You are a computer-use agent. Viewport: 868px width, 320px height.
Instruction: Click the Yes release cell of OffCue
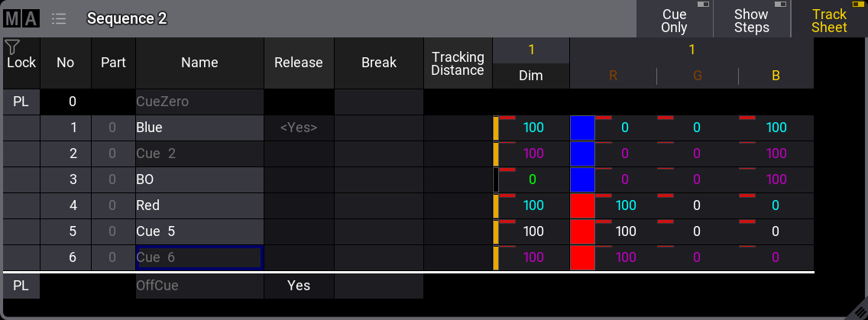299,285
